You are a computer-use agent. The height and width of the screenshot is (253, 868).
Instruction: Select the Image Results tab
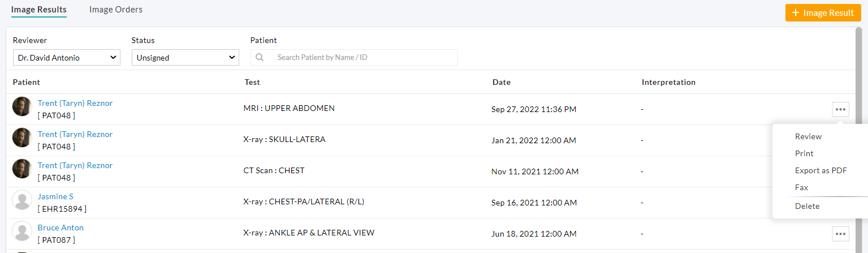coord(39,10)
